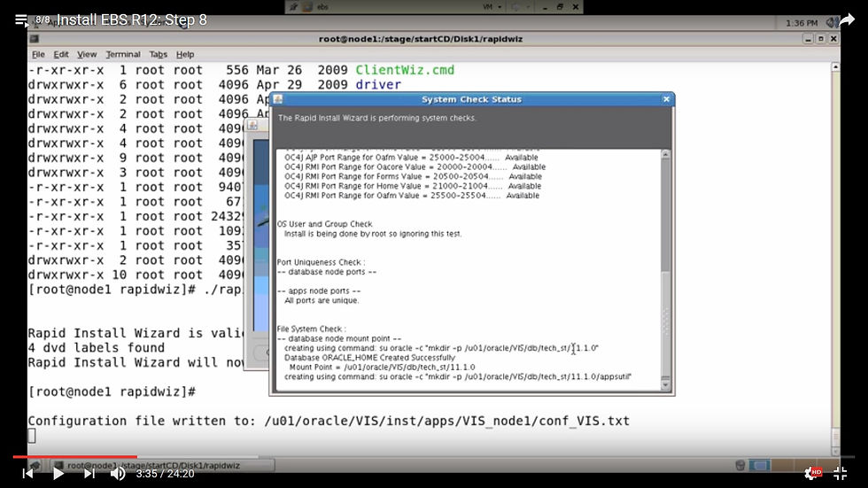The width and height of the screenshot is (868, 488).
Task: Close the rapidwiz terminal window
Action: click(833, 39)
